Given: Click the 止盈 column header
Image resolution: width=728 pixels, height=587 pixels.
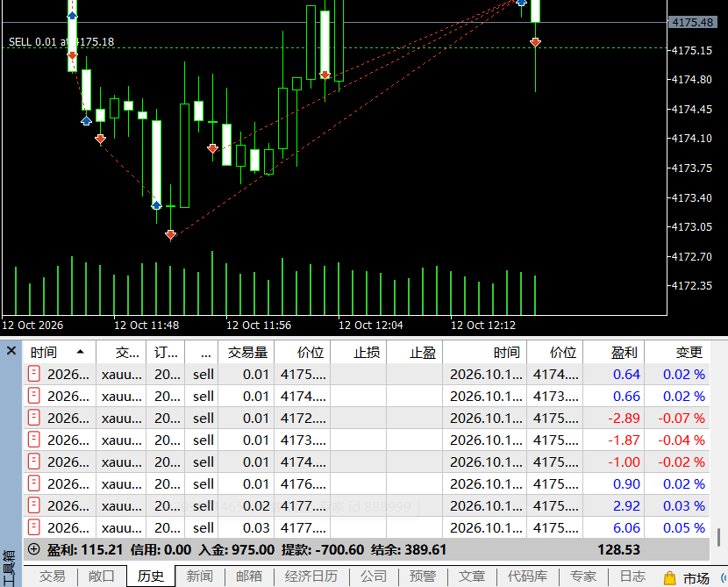Looking at the screenshot, I should point(415,353).
